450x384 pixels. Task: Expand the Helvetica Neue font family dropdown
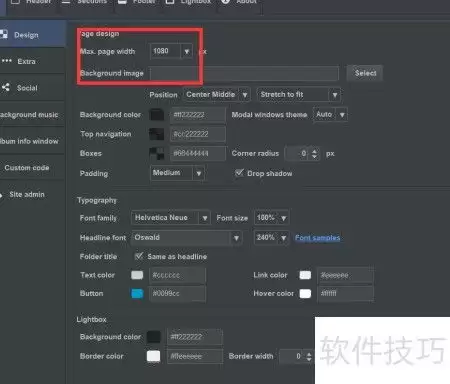(171, 218)
